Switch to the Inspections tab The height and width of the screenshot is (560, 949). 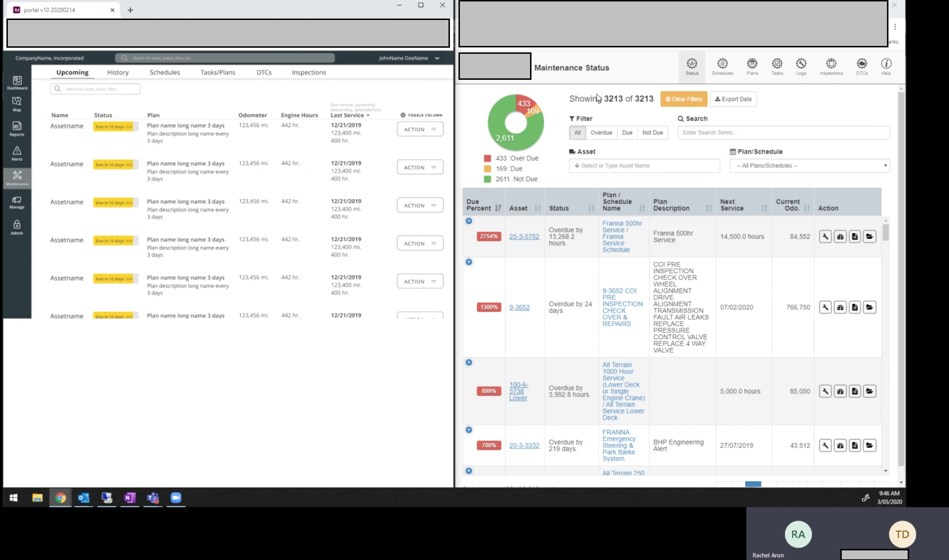click(308, 72)
